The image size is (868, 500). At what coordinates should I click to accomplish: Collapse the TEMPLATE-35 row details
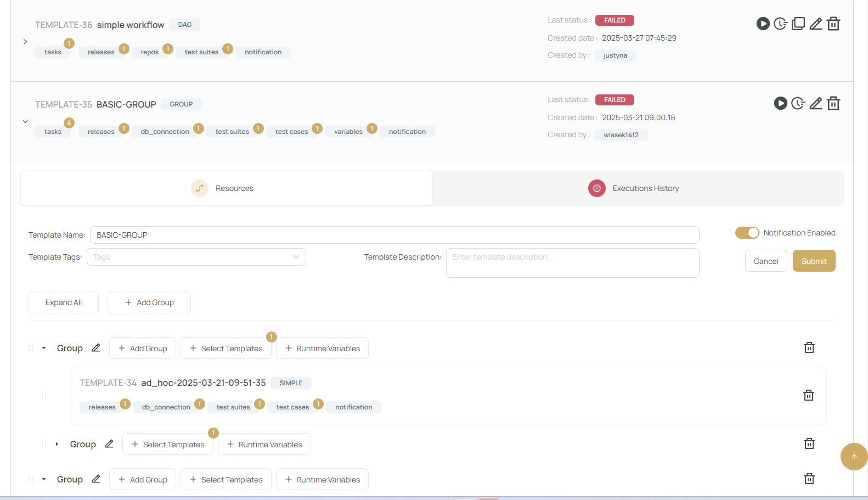coord(25,121)
